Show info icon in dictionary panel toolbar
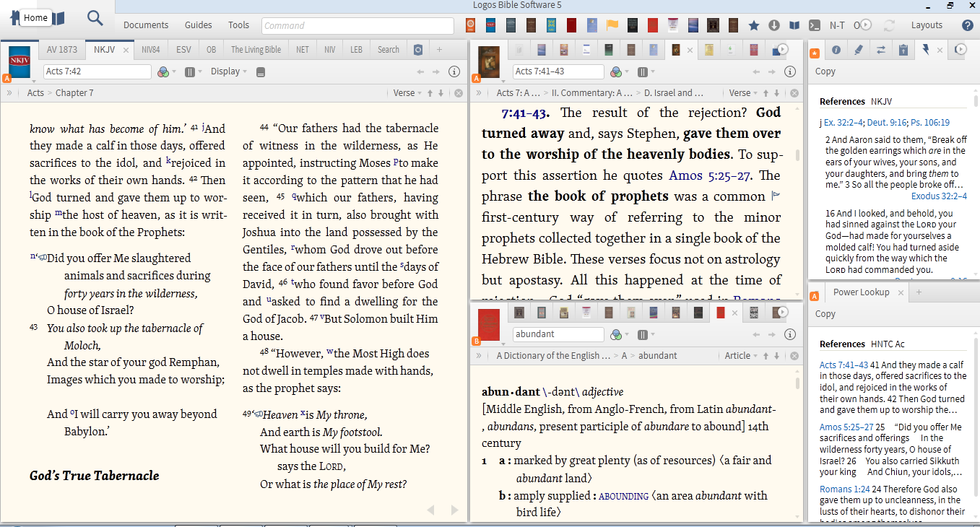 790,334
